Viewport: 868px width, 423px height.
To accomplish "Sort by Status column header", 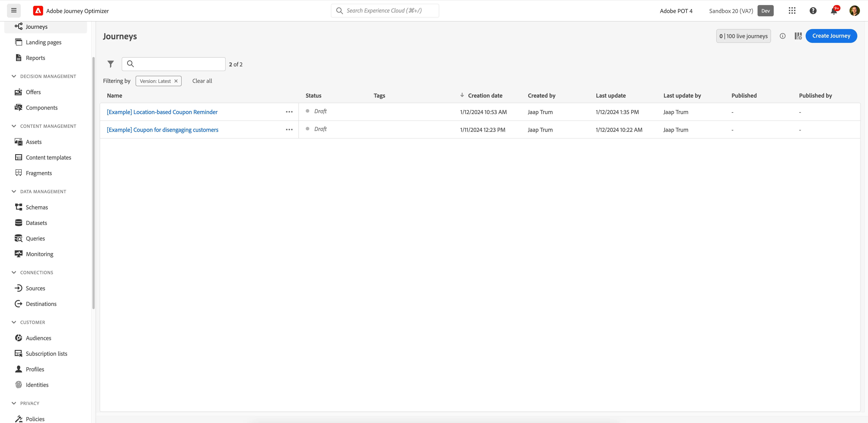I will (313, 96).
